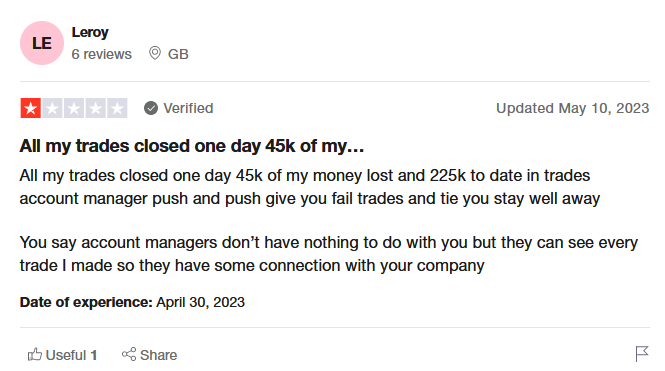Click the Verified checkmark badge icon
665x371 pixels.
(x=151, y=108)
